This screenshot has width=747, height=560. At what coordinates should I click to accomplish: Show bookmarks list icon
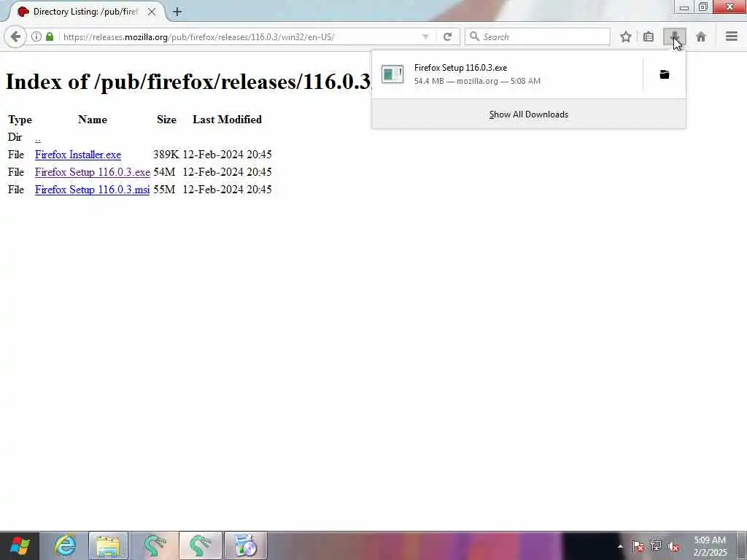[649, 36]
